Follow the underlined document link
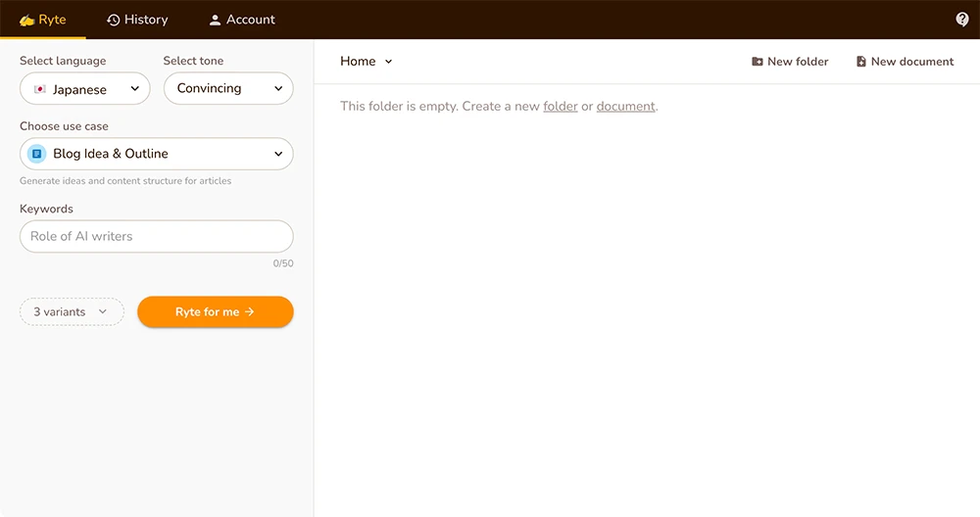Viewport: 980px width, 517px height. [625, 106]
